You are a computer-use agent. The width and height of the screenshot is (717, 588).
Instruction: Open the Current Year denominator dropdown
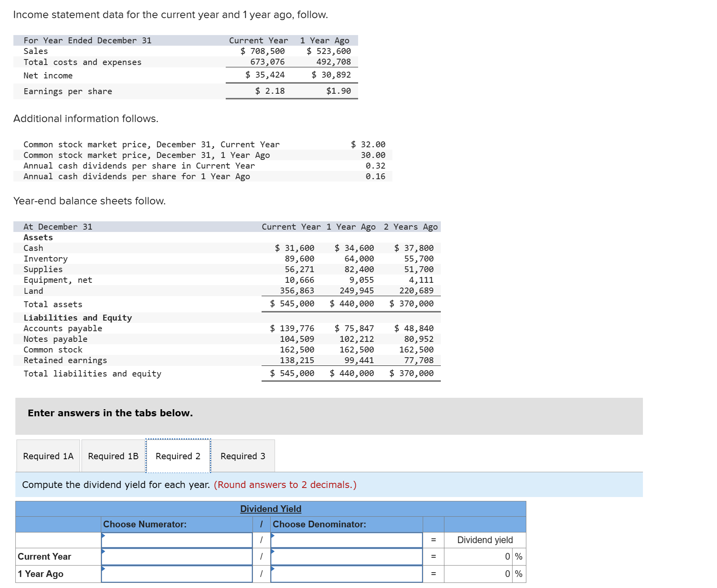coord(347,556)
